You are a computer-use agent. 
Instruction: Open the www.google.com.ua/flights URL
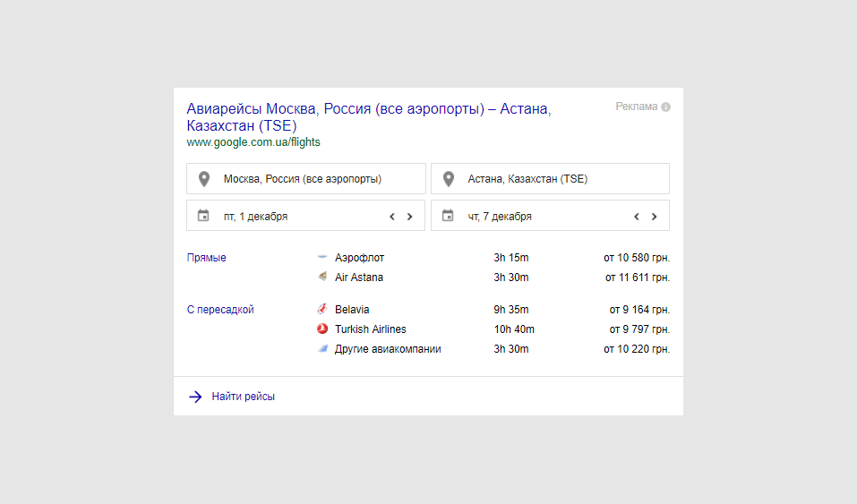[253, 142]
